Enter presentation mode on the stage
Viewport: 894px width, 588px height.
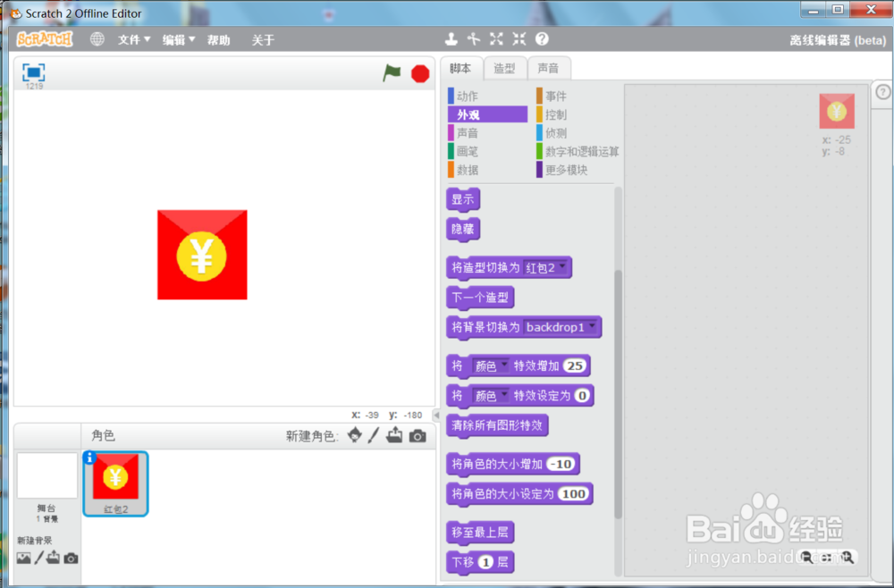32,73
